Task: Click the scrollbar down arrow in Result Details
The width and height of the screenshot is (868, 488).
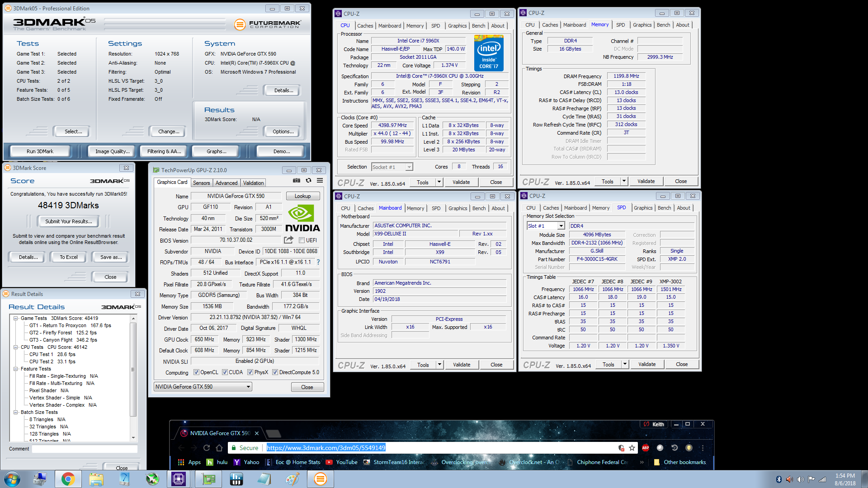Action: coord(133,437)
